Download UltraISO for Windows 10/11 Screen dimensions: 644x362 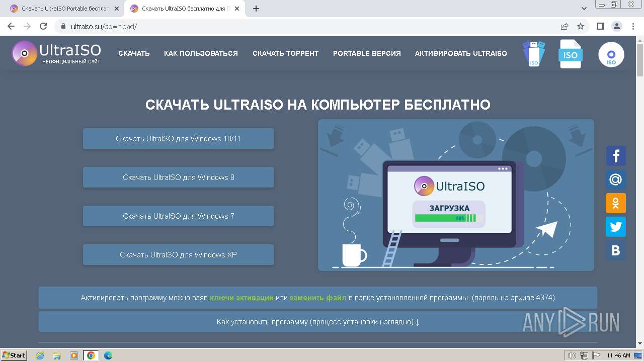pyautogui.click(x=178, y=139)
